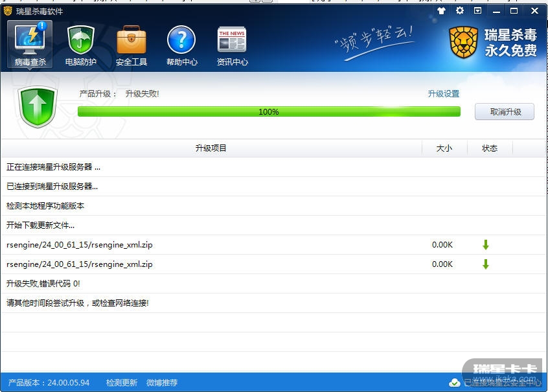The image size is (548, 392).
Task: Click the 微博推荐 weibo recommend link
Action: (162, 382)
